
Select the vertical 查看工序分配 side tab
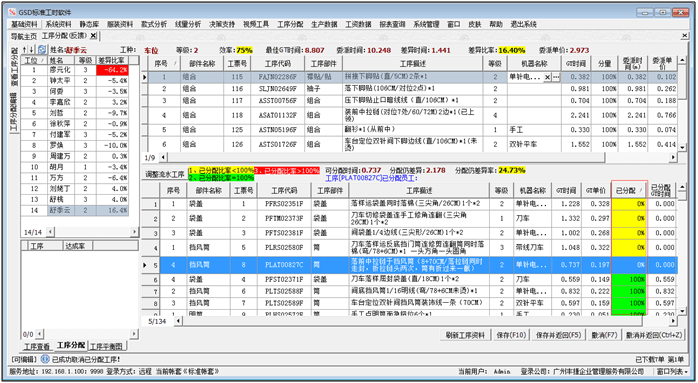click(14, 67)
